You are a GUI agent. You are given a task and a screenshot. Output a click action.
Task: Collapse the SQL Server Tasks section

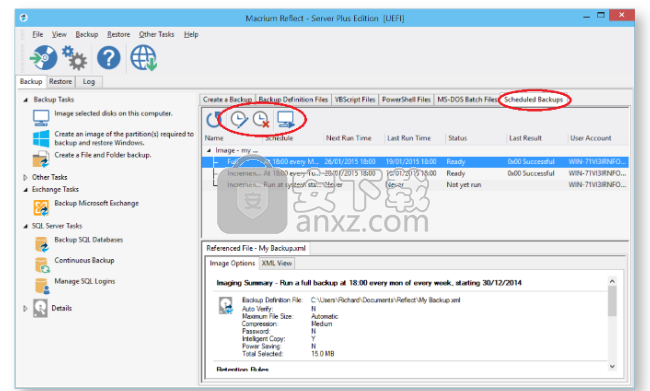tap(26, 226)
